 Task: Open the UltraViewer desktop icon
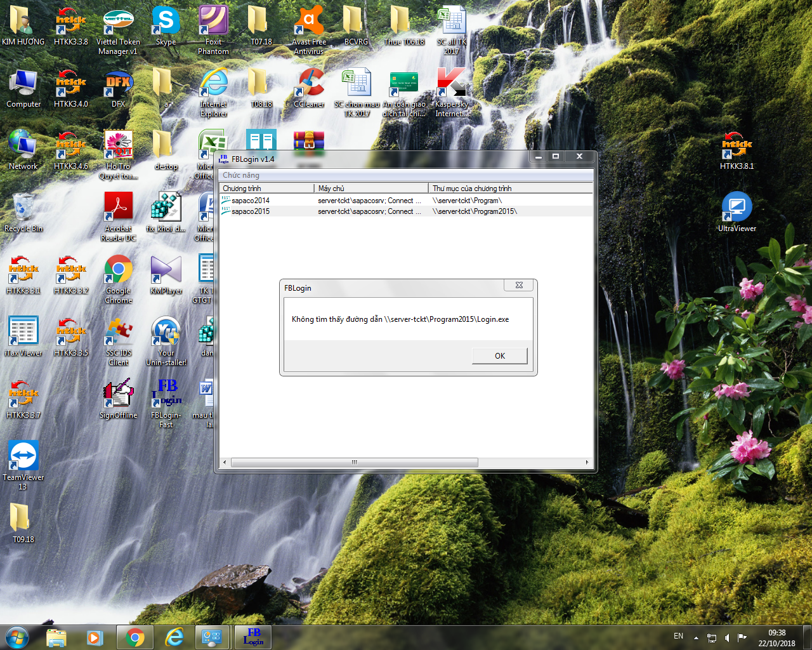[x=737, y=208]
